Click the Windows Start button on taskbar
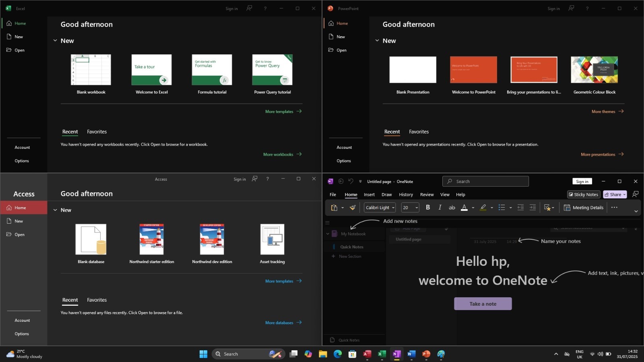Viewport: 644px width, 362px height. pos(203,354)
